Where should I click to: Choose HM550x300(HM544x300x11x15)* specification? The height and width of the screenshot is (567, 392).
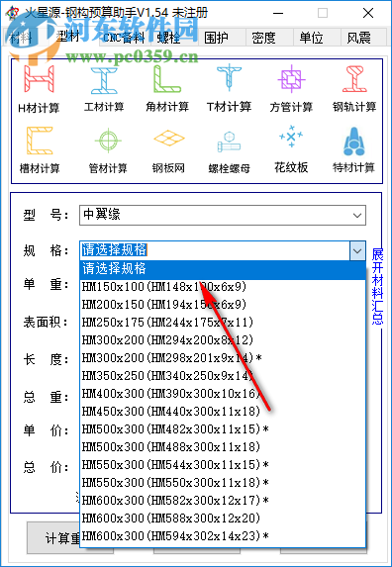[x=223, y=464]
